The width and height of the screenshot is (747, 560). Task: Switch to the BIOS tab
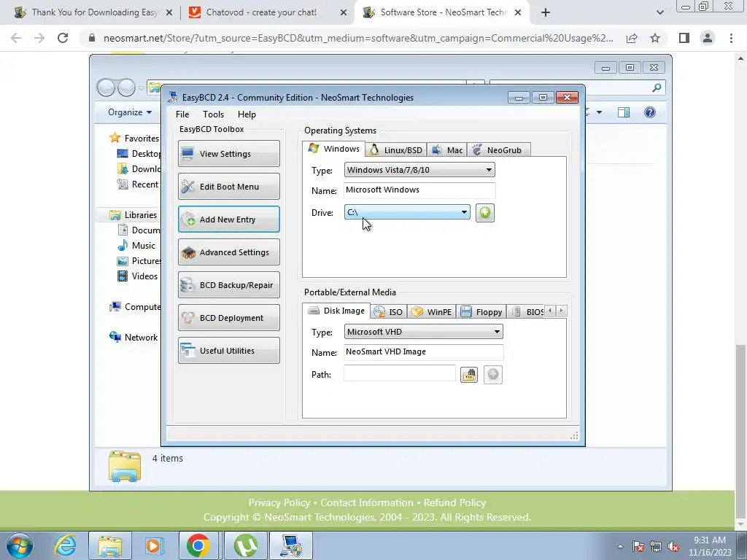pyautogui.click(x=526, y=312)
